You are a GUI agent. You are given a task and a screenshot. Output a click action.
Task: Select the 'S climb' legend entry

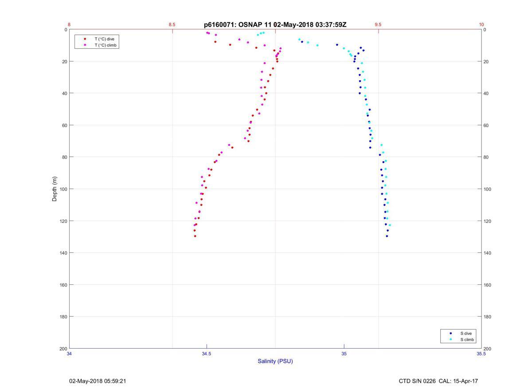[467, 339]
